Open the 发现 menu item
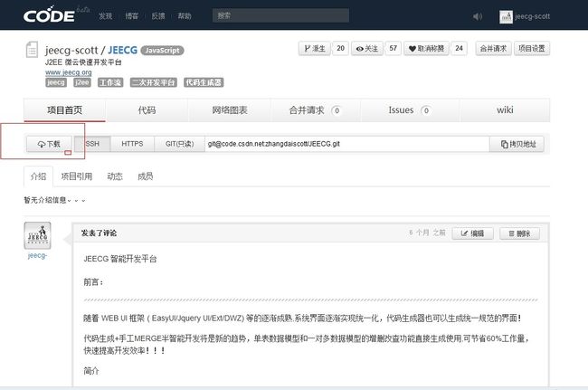Viewport: 588px width, 390px height. click(x=105, y=16)
